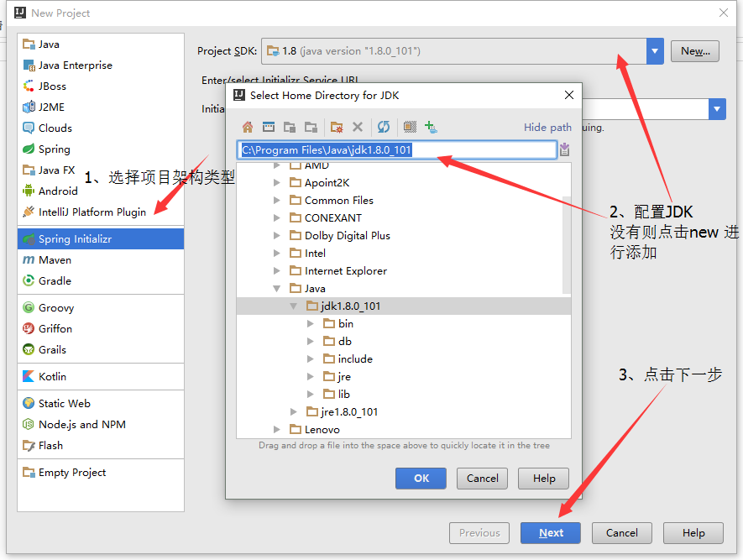Click the New... SDK button

point(694,51)
